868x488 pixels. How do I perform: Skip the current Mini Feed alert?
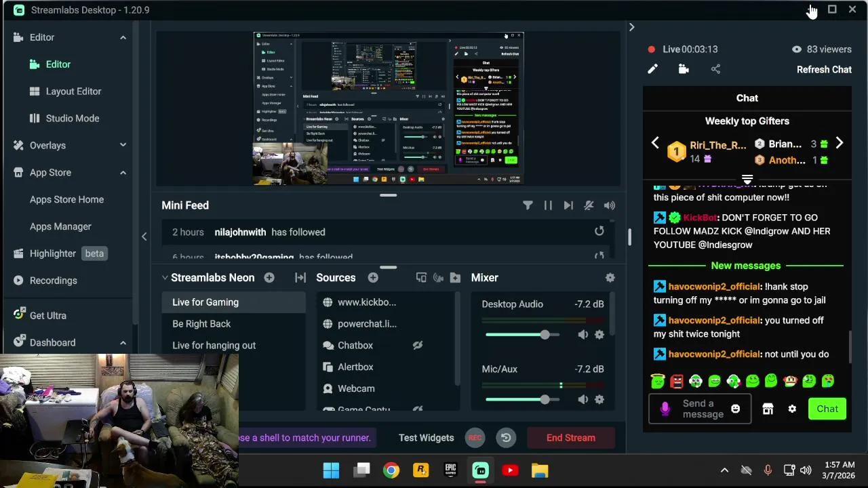click(x=568, y=205)
